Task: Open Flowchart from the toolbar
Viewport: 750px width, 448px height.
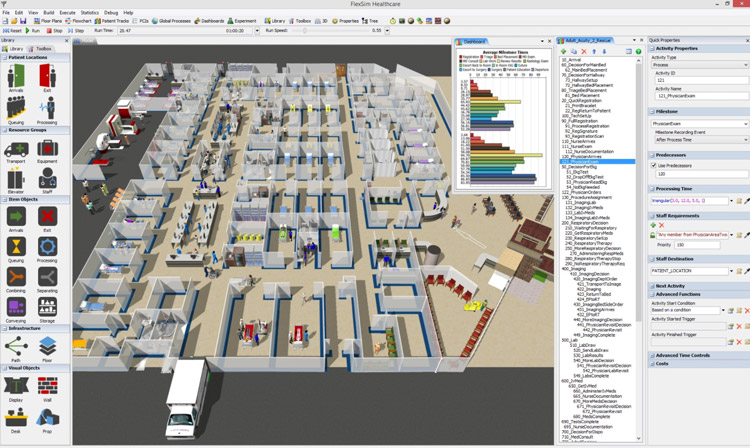Action: click(x=78, y=21)
